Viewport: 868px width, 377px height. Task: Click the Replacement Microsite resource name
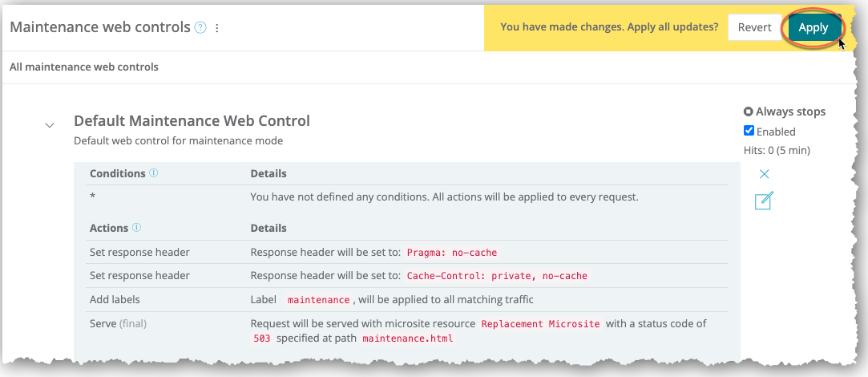click(x=540, y=324)
